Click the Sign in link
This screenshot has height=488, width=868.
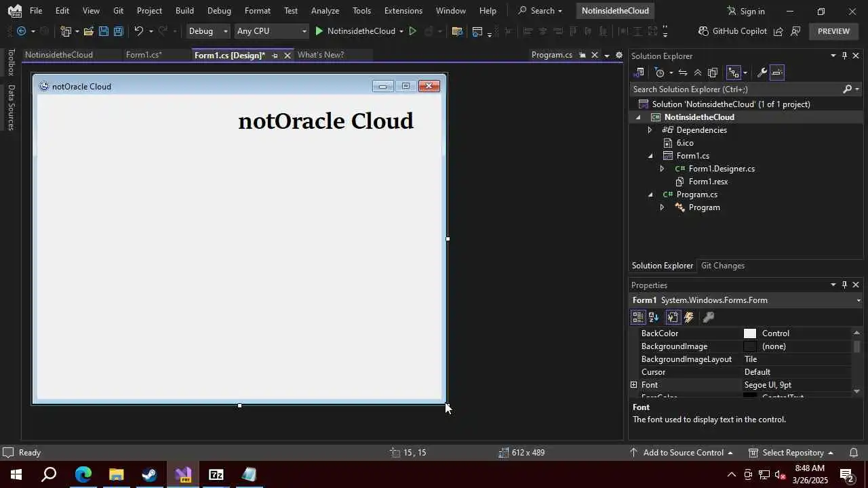[x=746, y=11]
